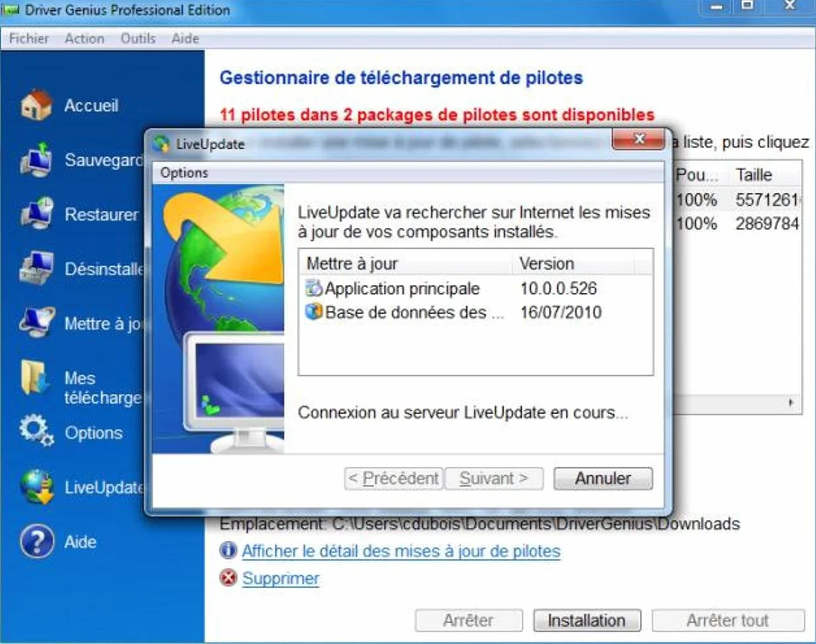Click the Mettre à jour column header
The height and width of the screenshot is (644, 816).
[x=406, y=264]
